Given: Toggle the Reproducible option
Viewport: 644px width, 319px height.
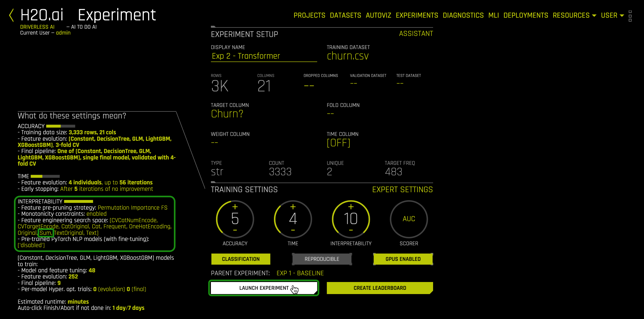Looking at the screenshot, I should pos(322,259).
